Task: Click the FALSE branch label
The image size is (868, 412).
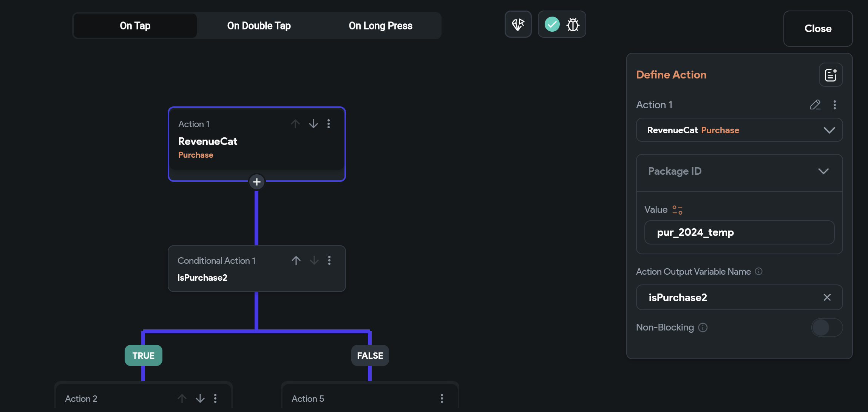Action: [370, 355]
